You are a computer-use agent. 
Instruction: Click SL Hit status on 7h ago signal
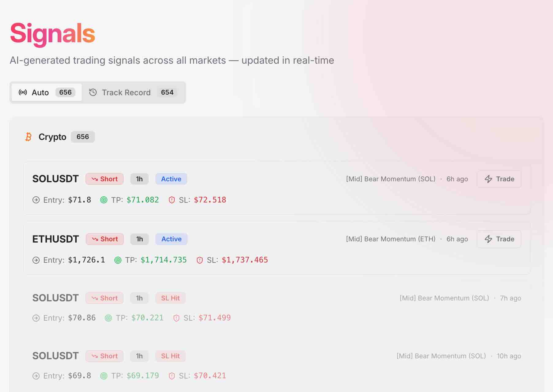click(x=170, y=298)
